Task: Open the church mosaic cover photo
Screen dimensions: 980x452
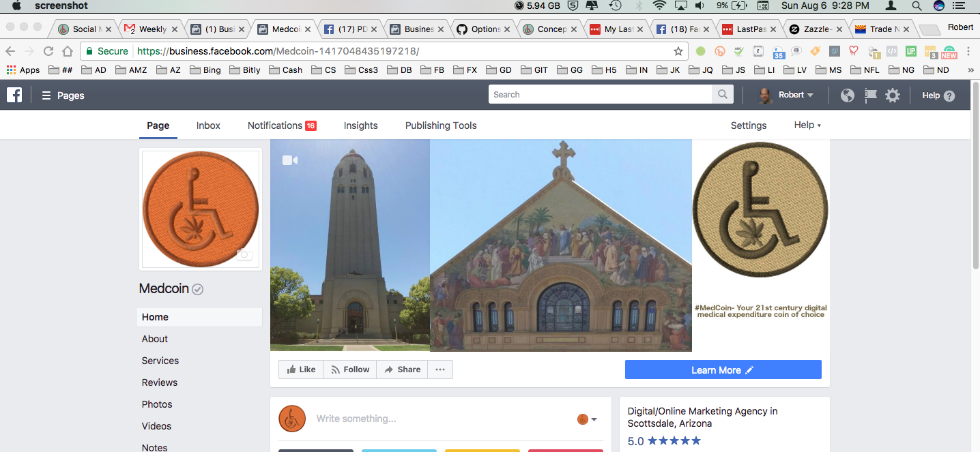Action: click(x=561, y=245)
